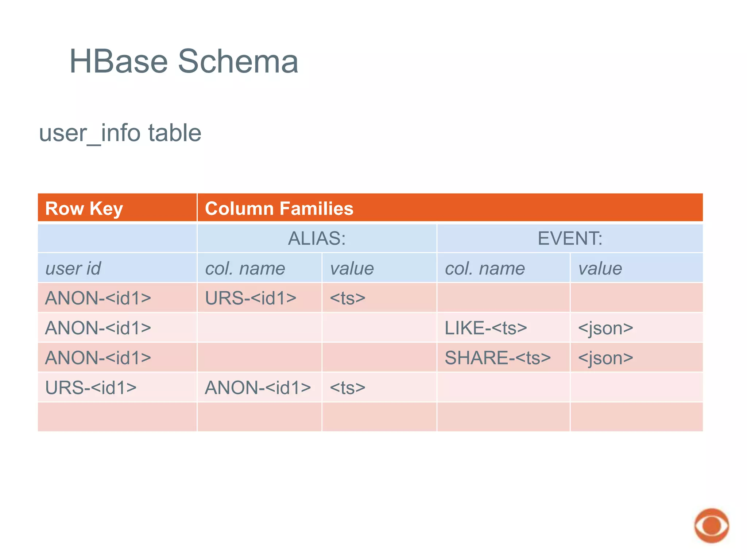The height and width of the screenshot is (560, 747).
Task: Click the col. name cell under ALIAS
Action: (x=259, y=268)
